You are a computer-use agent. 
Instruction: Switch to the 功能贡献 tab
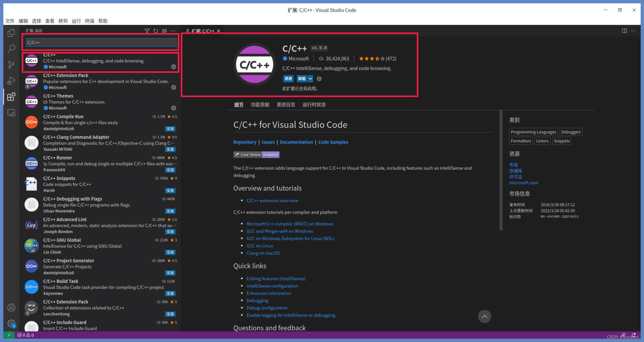coord(260,104)
